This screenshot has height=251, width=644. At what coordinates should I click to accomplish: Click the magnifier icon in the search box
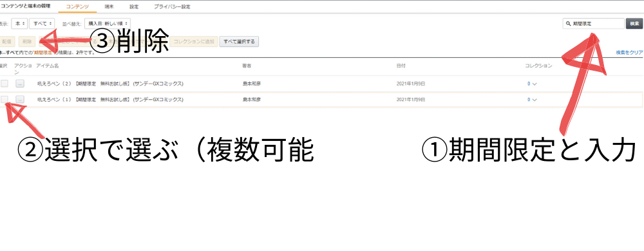[568, 24]
